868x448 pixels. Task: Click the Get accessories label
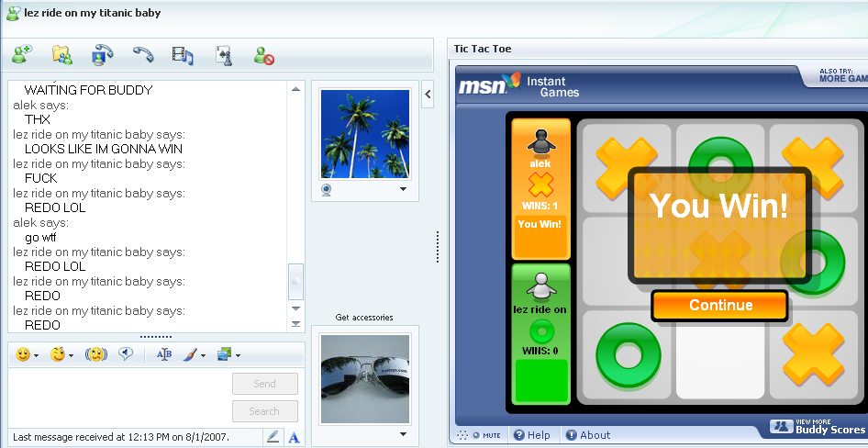364,318
